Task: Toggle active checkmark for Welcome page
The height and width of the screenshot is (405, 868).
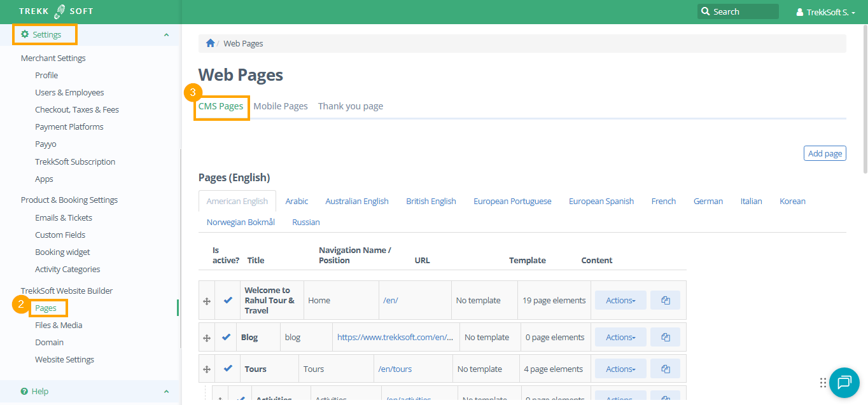Action: pos(228,300)
